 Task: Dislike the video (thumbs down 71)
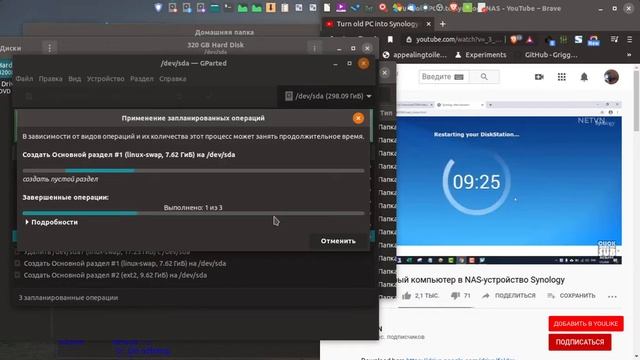[461, 296]
